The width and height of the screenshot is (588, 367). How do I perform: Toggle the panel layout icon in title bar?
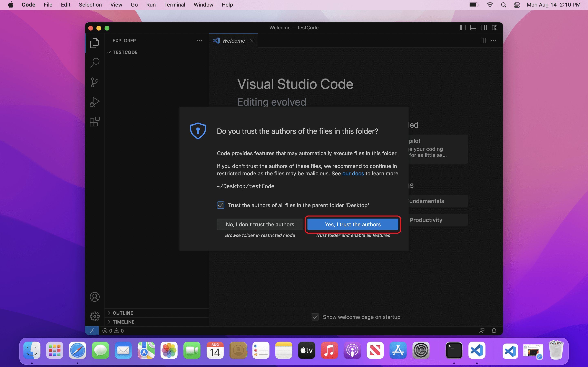(x=473, y=28)
